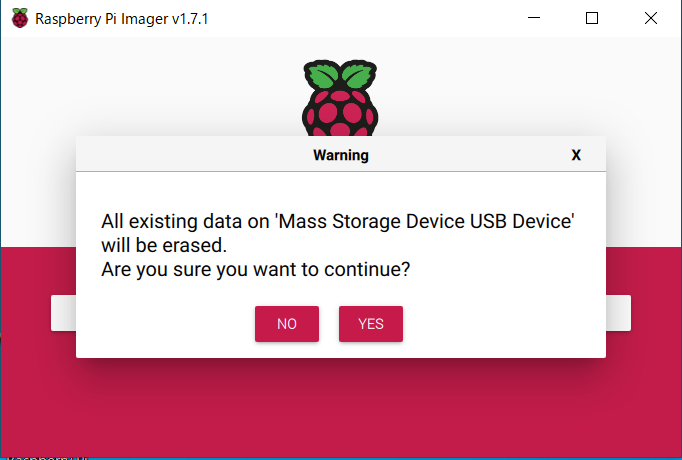This screenshot has width=682, height=460.
Task: Click the 'Mass Storage Device USB Device' text
Action: [425, 221]
